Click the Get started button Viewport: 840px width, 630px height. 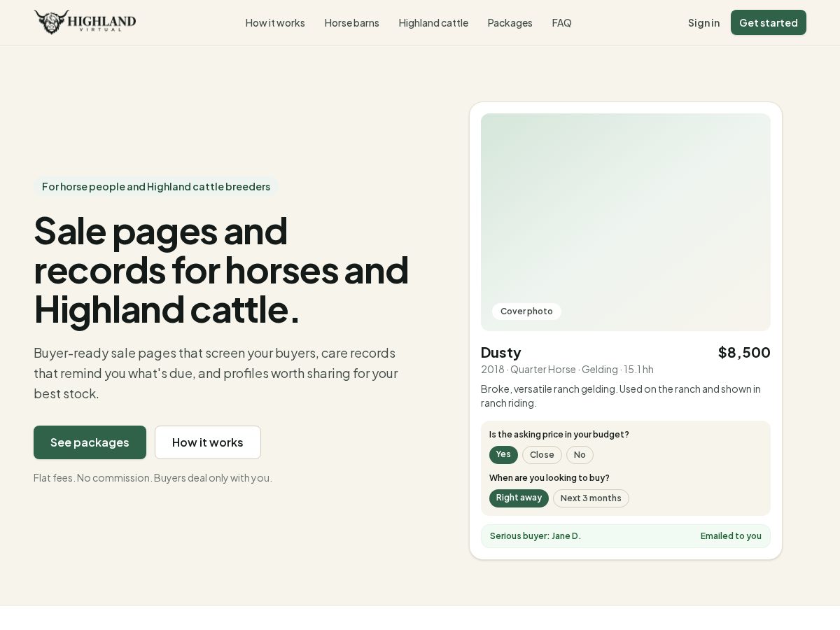point(769,22)
